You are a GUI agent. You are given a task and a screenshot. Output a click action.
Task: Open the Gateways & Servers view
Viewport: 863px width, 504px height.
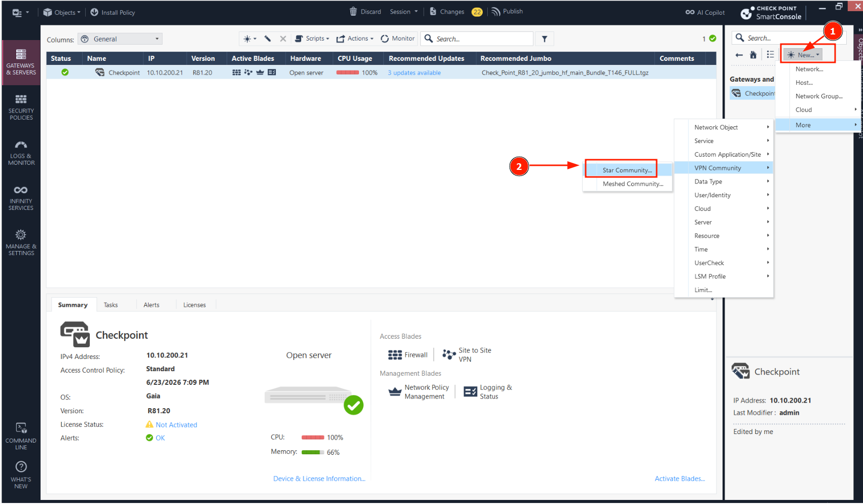click(x=21, y=62)
